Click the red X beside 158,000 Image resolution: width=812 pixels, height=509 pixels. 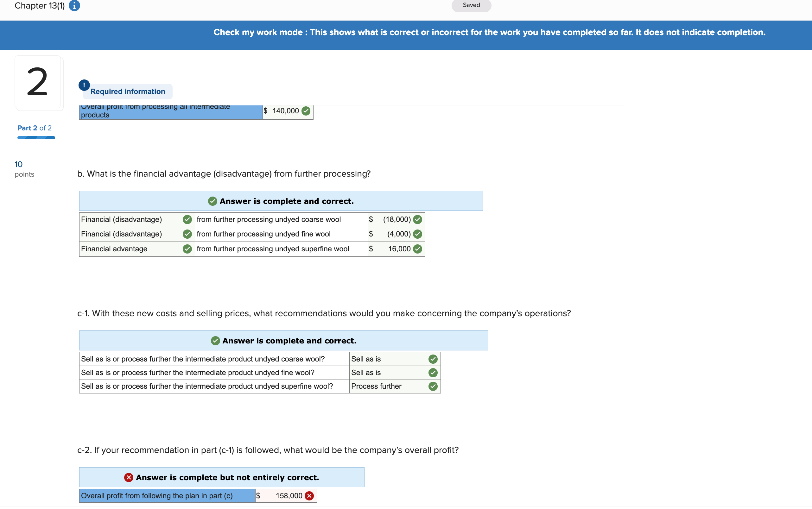309,496
